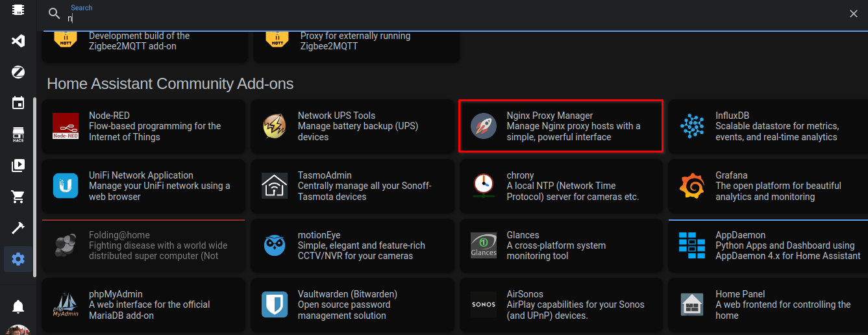Click the UniFi Network Application logo
This screenshot has height=335, width=868.
tap(66, 186)
